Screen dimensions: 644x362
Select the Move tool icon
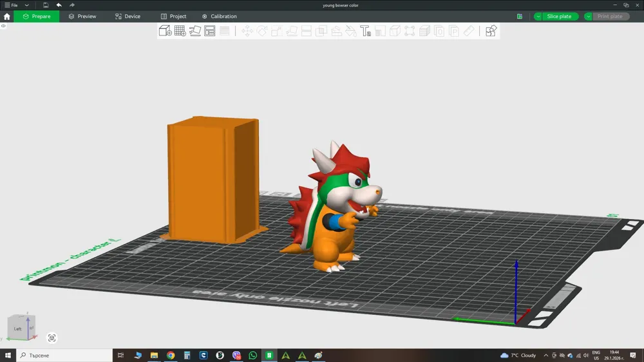[247, 31]
